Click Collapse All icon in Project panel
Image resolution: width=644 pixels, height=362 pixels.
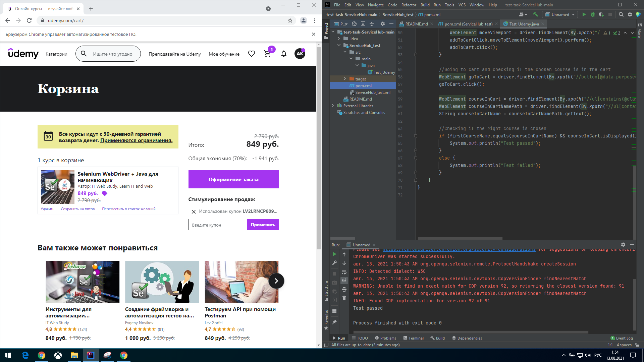click(x=372, y=24)
